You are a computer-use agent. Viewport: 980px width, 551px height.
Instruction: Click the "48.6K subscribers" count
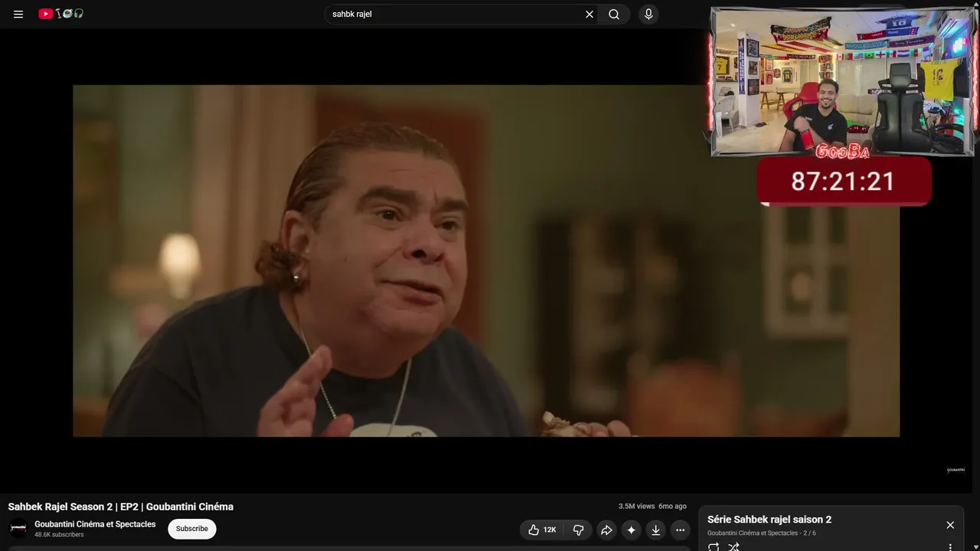tap(59, 535)
